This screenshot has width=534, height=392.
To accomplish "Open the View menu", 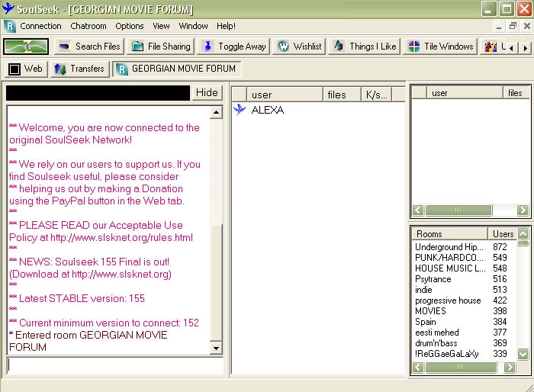I will tap(161, 26).
